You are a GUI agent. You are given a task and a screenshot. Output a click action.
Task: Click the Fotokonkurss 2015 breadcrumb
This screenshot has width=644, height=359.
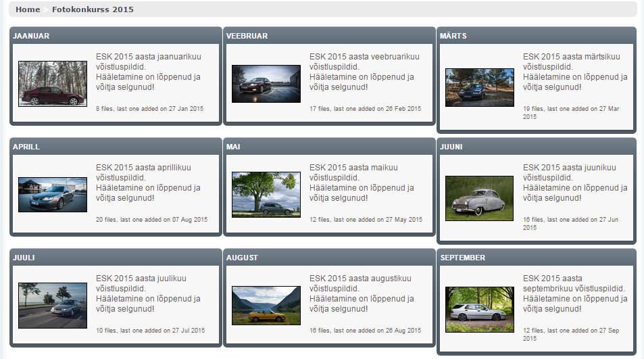(x=93, y=9)
